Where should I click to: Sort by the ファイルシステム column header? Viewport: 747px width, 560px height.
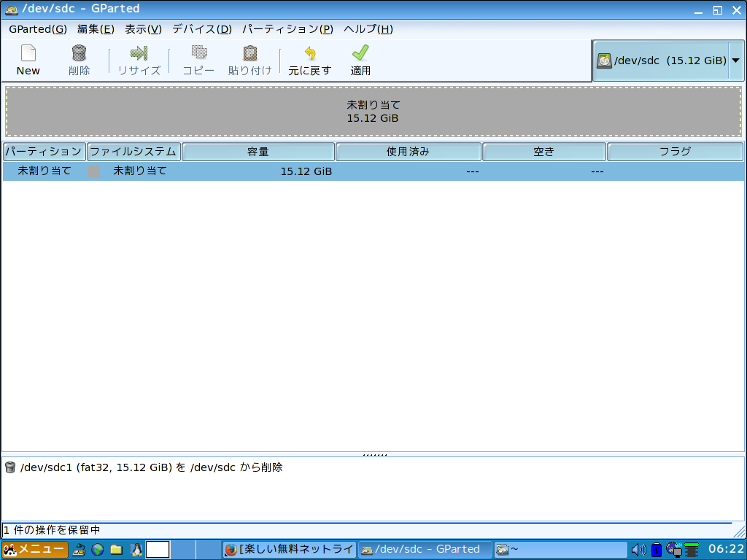click(x=134, y=152)
